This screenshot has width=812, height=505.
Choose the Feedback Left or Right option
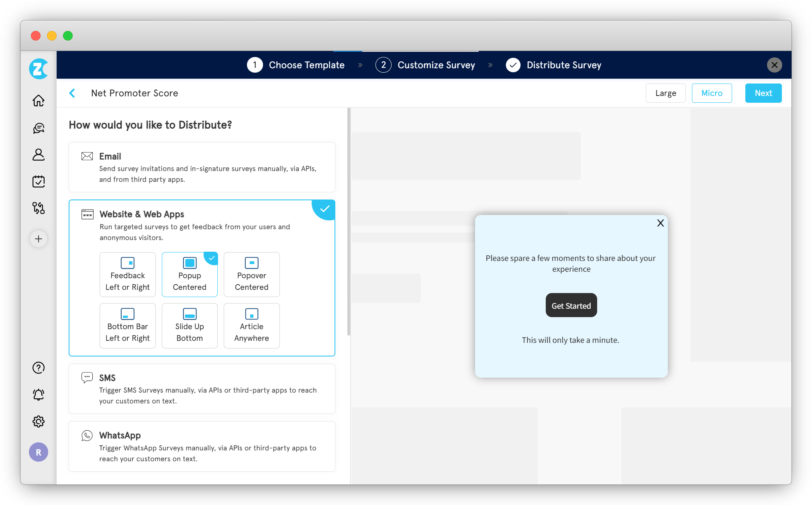(x=127, y=275)
